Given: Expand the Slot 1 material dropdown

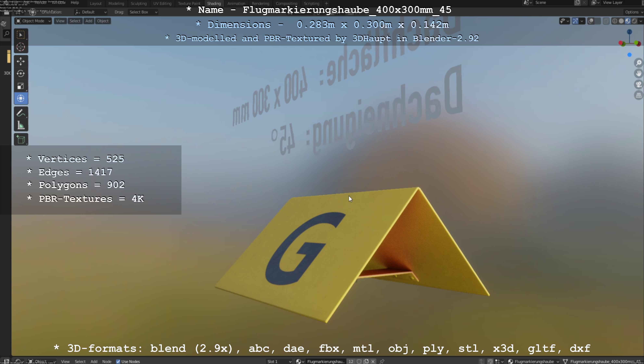Looking at the screenshot, I should [279, 362].
